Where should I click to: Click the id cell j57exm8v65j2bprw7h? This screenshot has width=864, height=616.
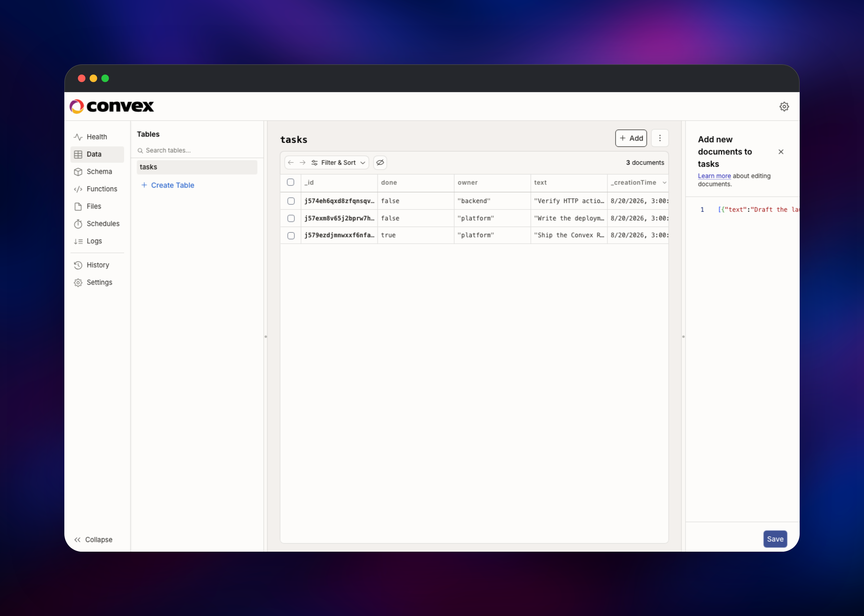(x=339, y=219)
